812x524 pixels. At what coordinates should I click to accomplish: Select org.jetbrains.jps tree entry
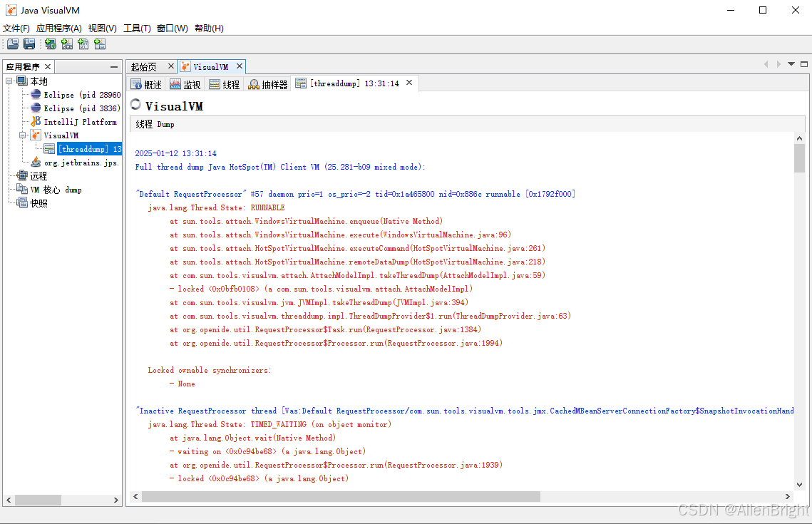point(82,163)
